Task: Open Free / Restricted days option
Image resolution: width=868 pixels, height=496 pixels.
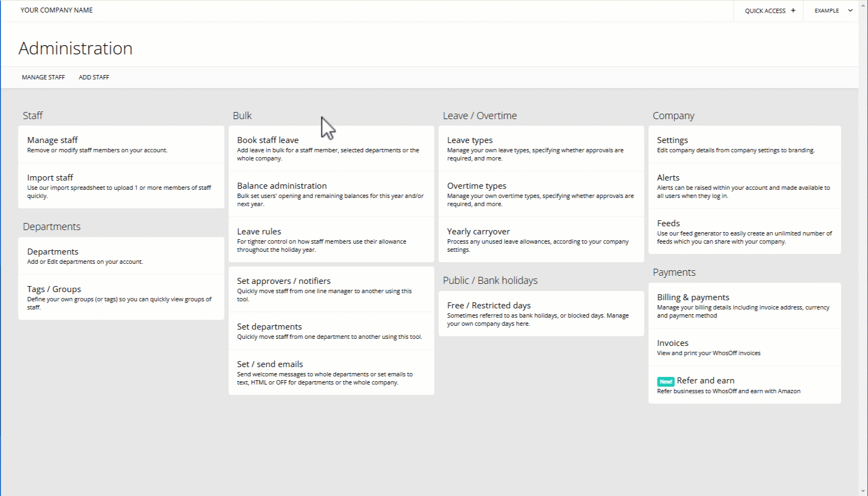Action: tap(541, 313)
